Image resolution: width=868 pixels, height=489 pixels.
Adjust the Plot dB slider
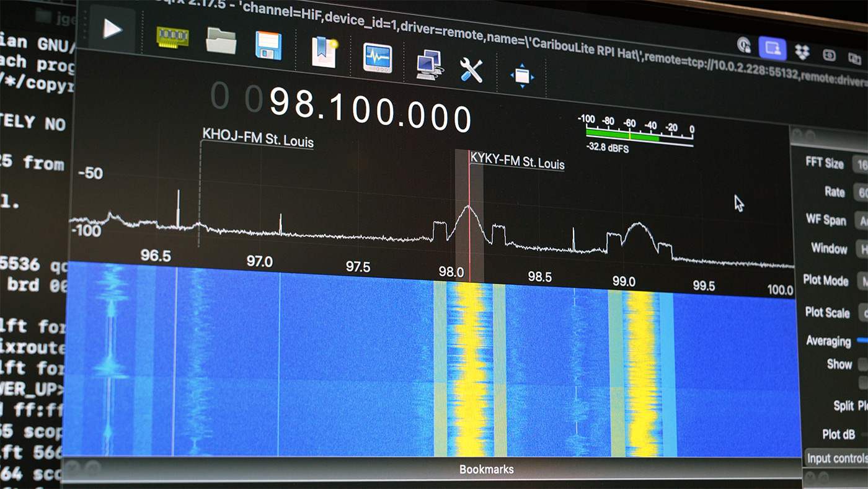click(864, 434)
